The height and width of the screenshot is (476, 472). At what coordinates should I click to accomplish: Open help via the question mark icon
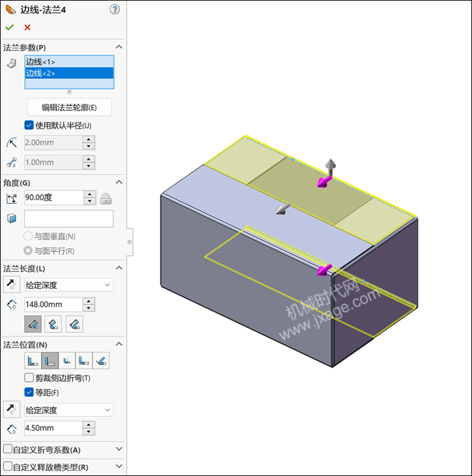pos(115,9)
